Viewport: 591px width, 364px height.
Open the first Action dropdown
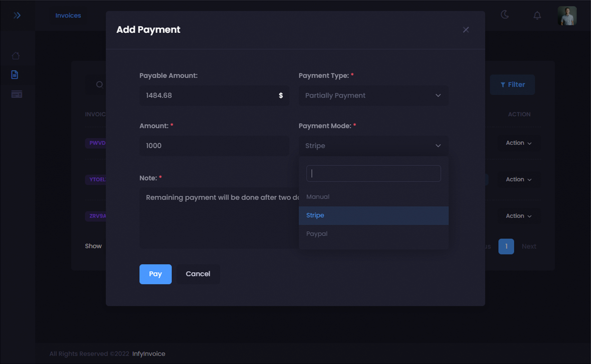point(519,143)
